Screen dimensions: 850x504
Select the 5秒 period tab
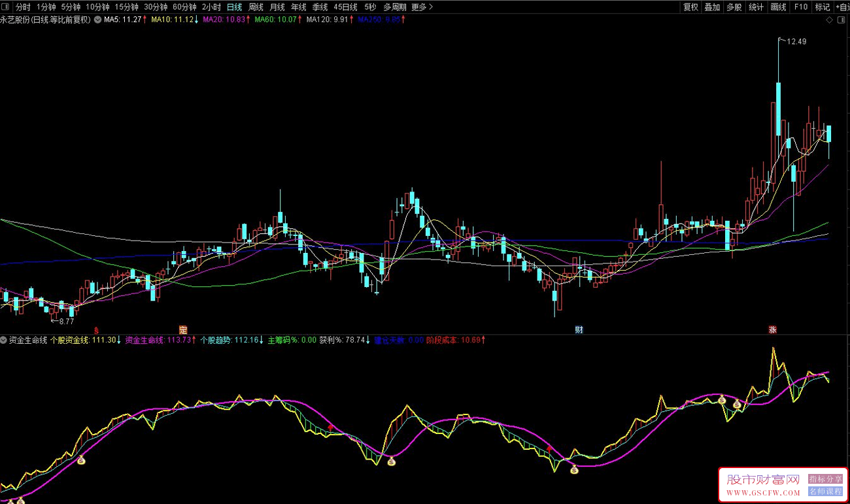point(371,7)
